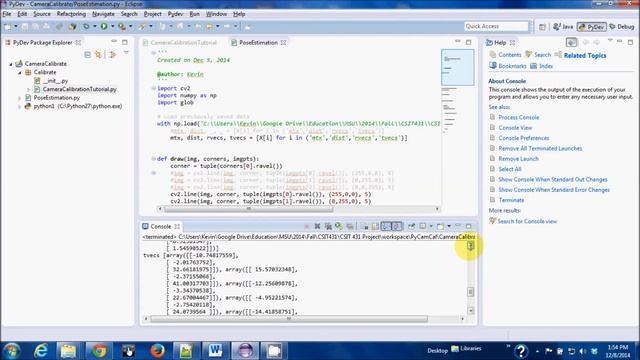Open the Process Console help link
This screenshot has height=360, width=640.
coord(518,118)
